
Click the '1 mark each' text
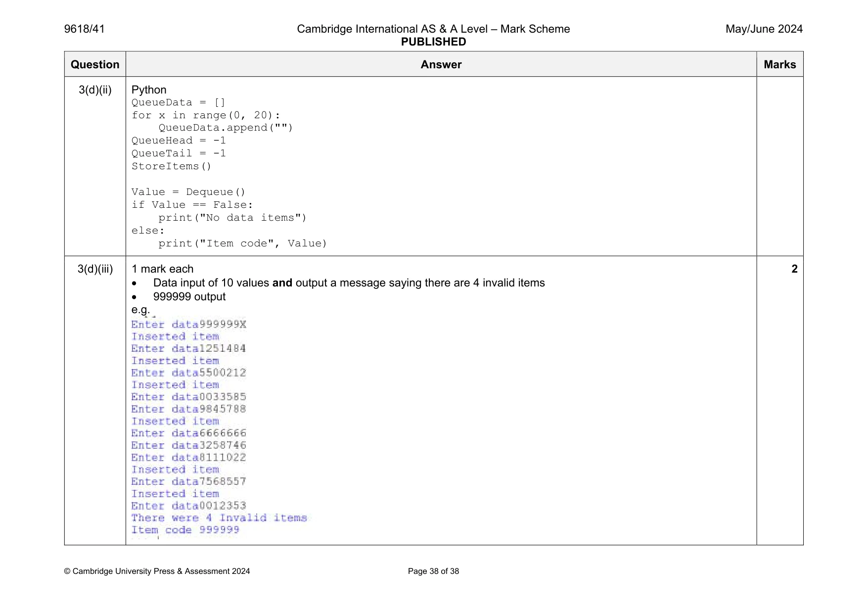pyautogui.click(x=162, y=269)
